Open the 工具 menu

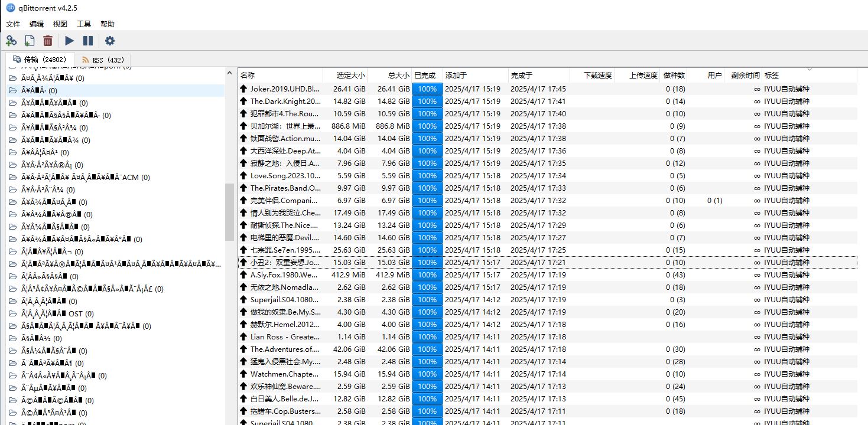(84, 24)
